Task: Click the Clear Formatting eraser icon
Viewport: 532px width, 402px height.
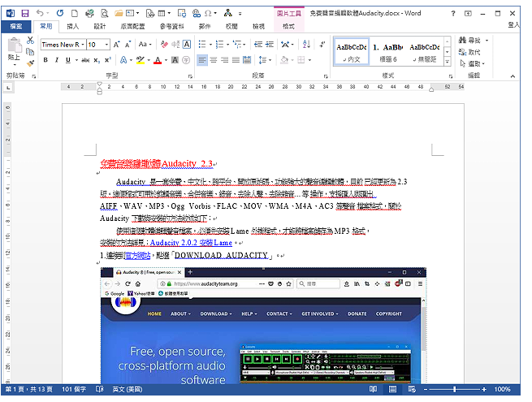Action: [164, 45]
